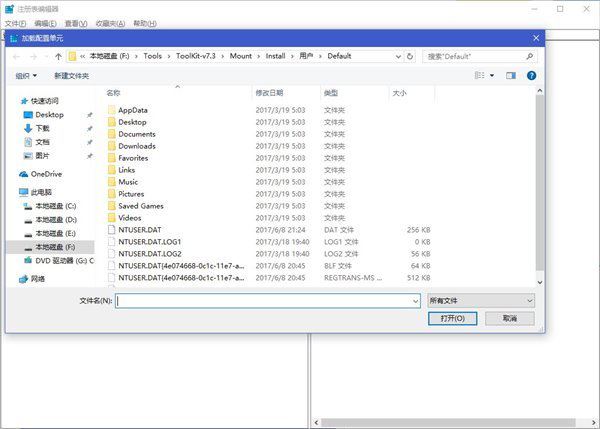
Task: Open the Edit (编辑) menu in Registry Editor
Action: click(x=44, y=22)
